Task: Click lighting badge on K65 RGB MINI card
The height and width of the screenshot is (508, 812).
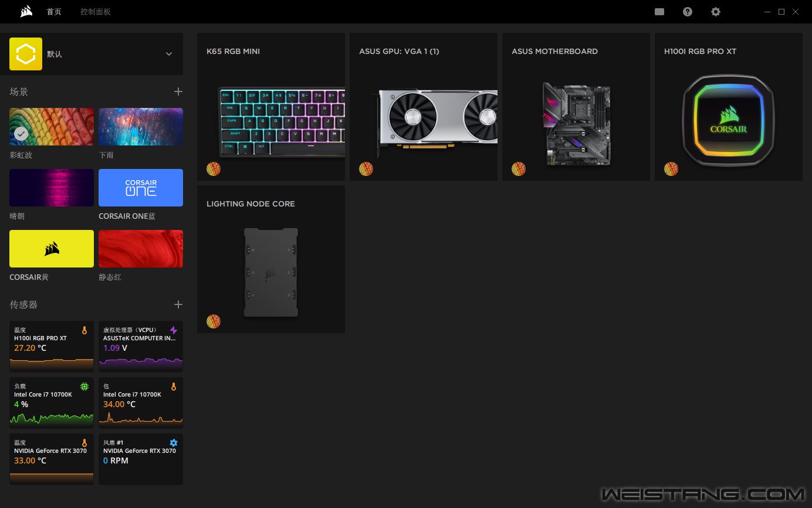Action: pyautogui.click(x=214, y=169)
